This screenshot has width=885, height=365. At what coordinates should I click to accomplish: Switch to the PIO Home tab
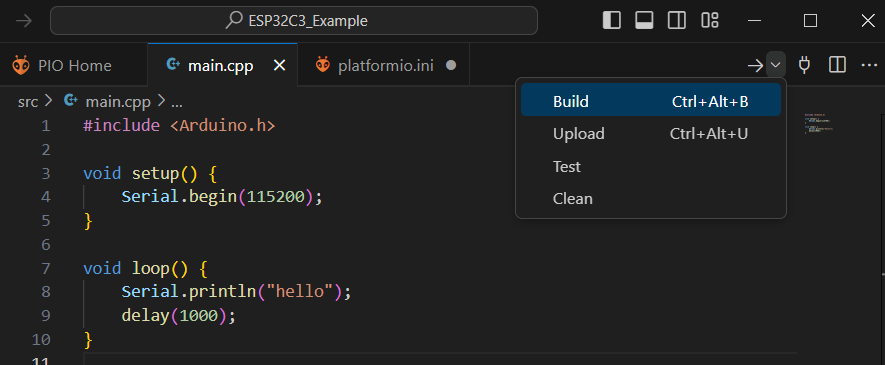click(74, 65)
